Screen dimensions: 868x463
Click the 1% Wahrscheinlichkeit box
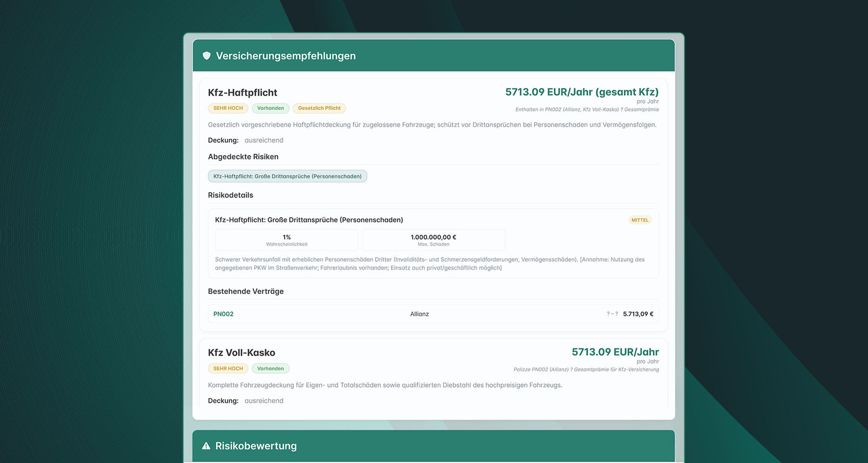(x=286, y=240)
